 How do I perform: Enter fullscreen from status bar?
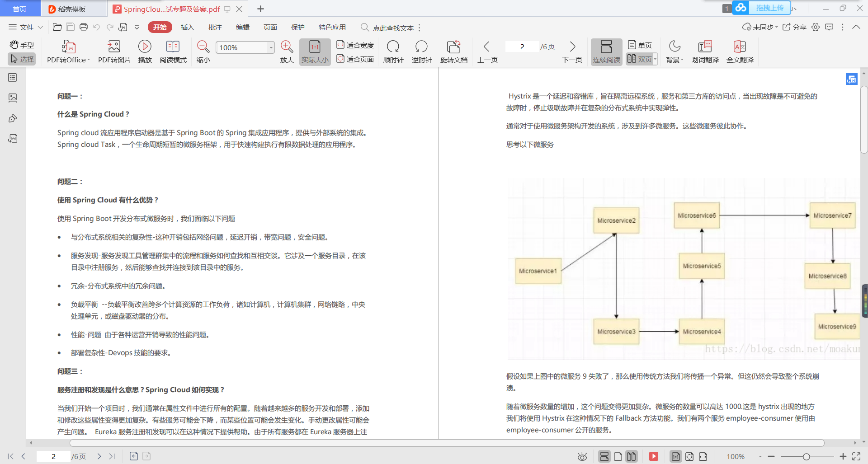(856, 456)
